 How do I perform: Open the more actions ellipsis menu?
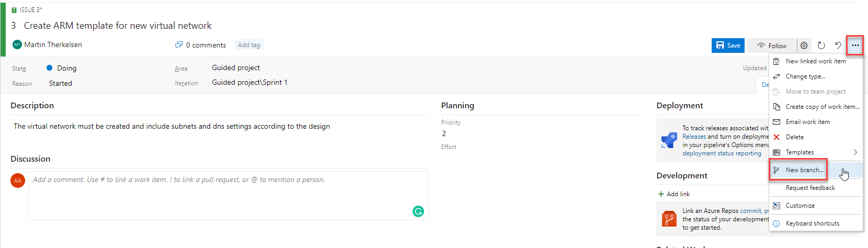(855, 46)
